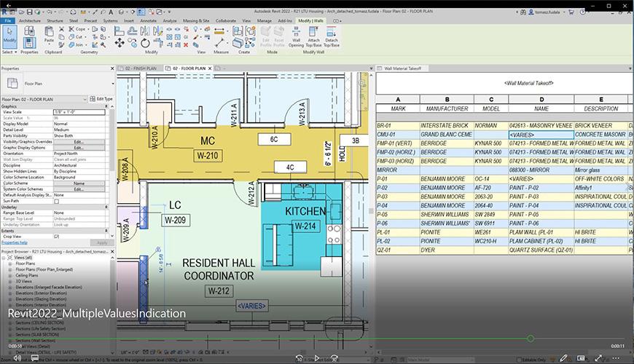
Task: Click the skip forward 30 seconds button
Action: click(334, 358)
